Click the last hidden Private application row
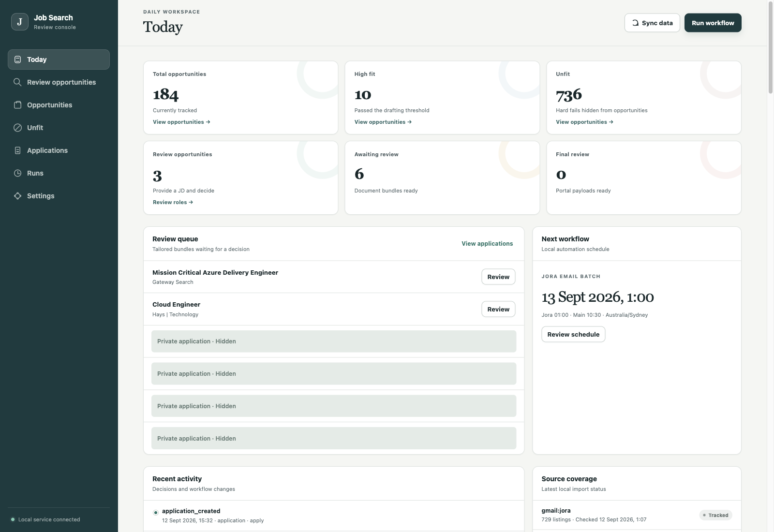The width and height of the screenshot is (774, 532). [334, 439]
